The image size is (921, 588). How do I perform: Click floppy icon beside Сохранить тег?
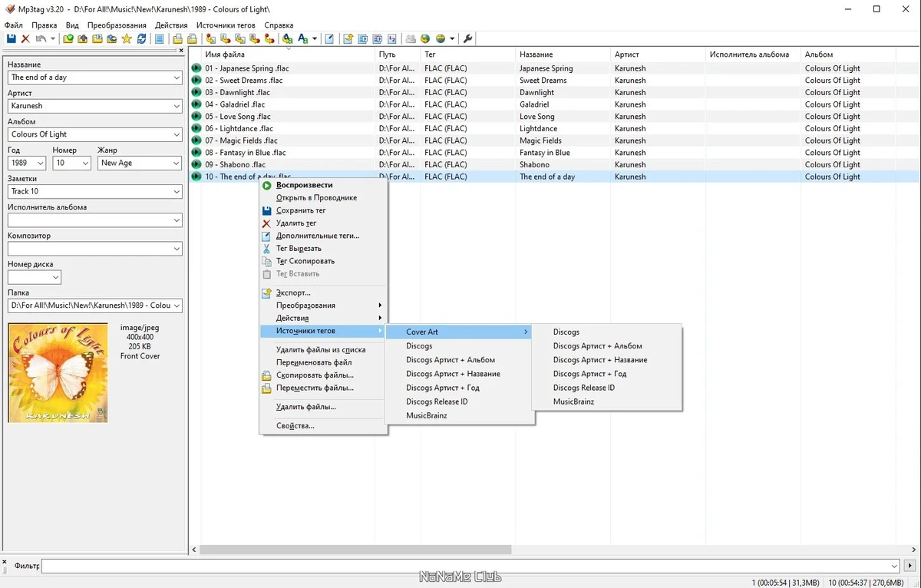point(267,210)
